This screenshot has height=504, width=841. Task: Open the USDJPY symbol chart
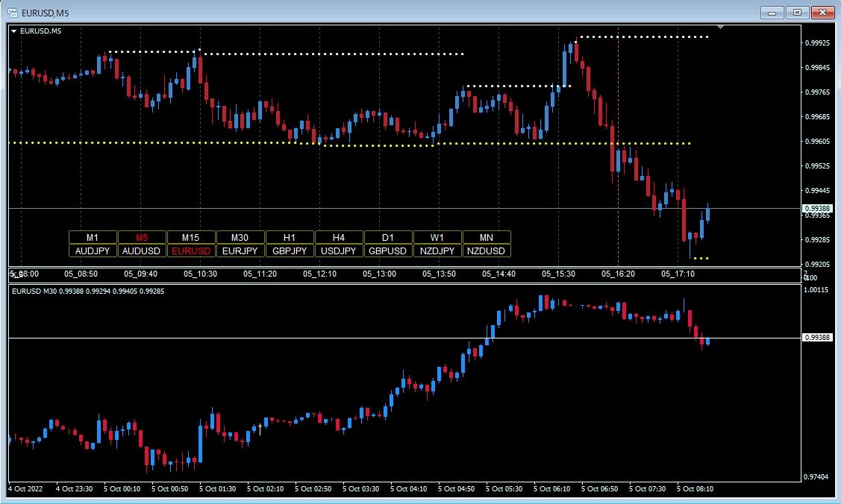339,251
